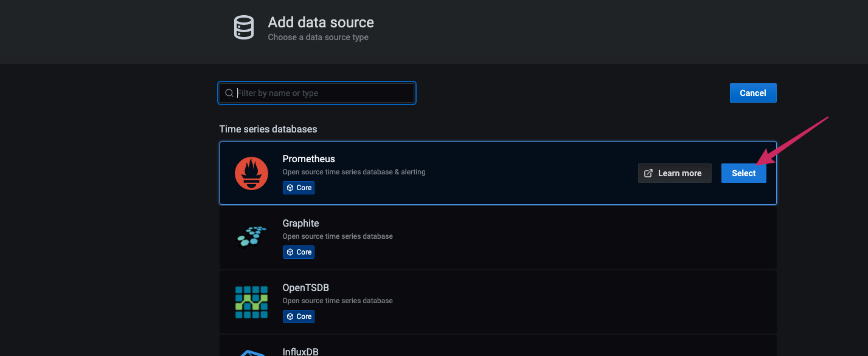Click external link icon on Learn more

tap(648, 173)
